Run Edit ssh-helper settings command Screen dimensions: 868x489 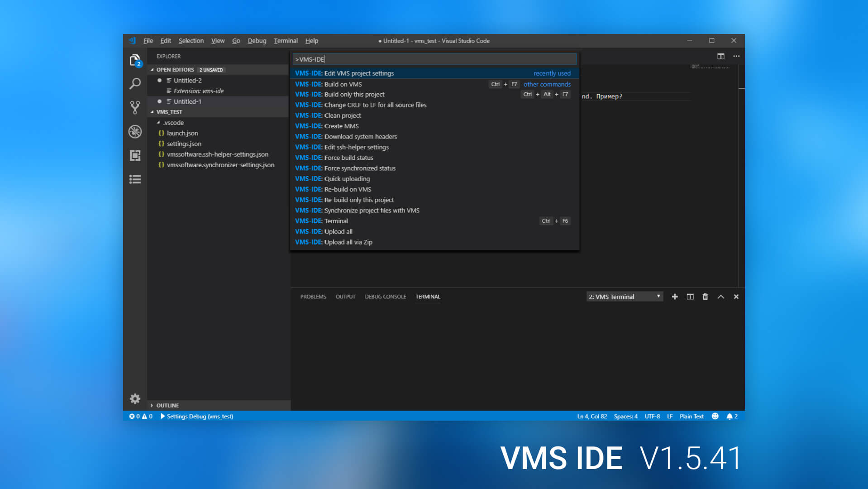[x=434, y=147]
